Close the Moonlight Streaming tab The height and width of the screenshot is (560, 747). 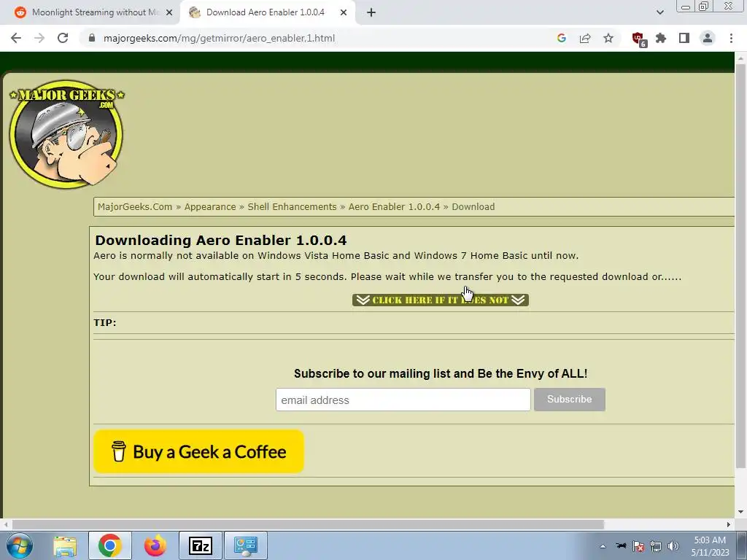click(x=169, y=12)
